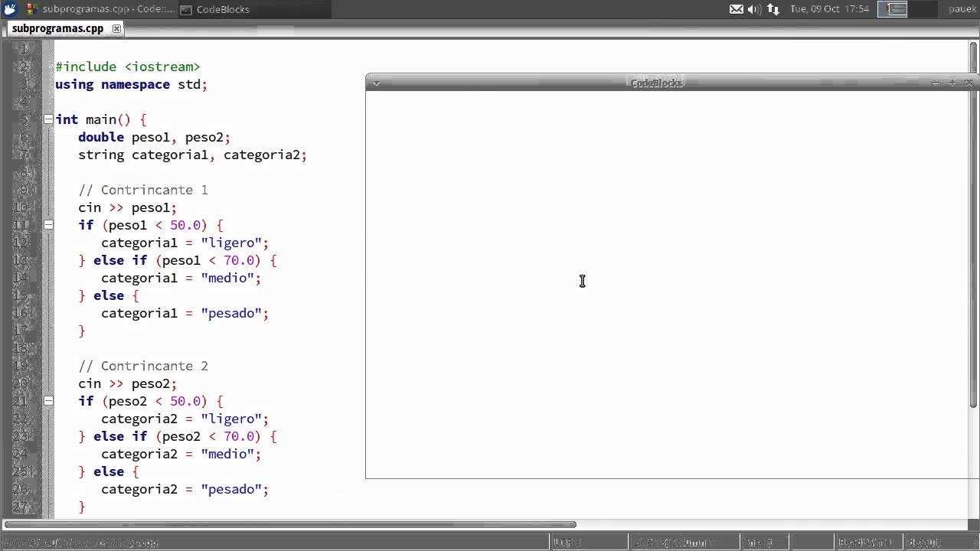Open the Xfce applications menu mouse icon
The width and height of the screenshot is (980, 551).
click(8, 9)
